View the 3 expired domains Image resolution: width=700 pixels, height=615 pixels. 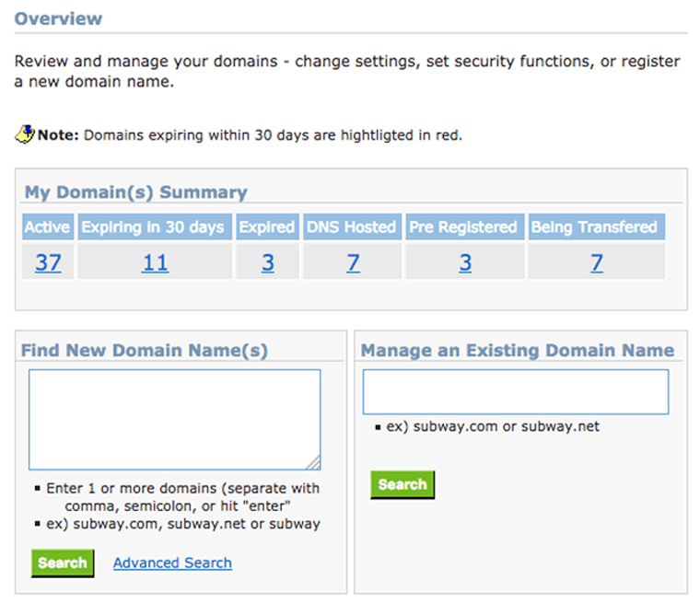coord(267,262)
